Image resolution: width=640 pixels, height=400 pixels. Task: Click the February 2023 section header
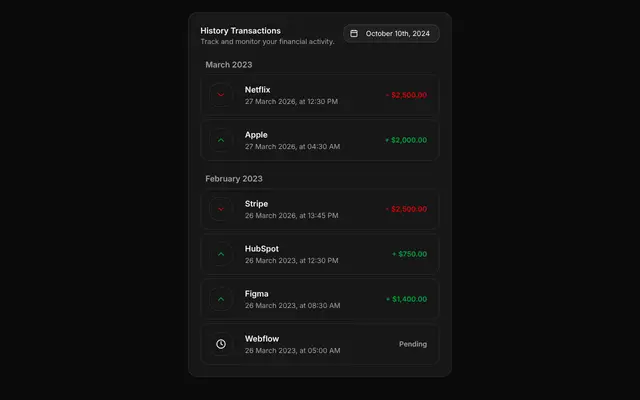(234, 179)
